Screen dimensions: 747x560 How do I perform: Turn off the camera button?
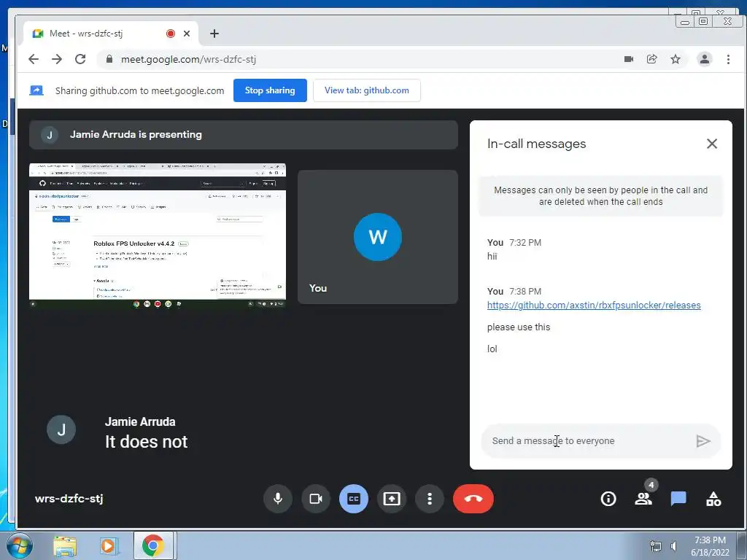click(315, 499)
